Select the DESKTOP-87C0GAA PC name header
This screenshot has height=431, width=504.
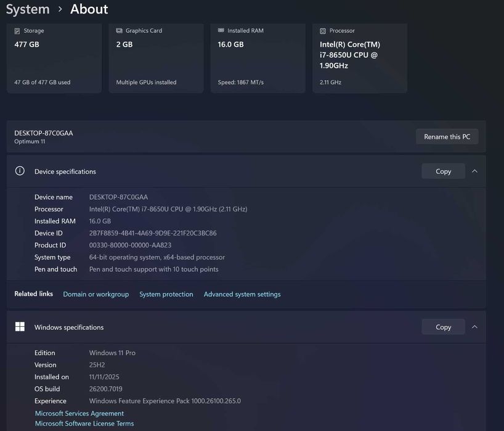[43, 133]
